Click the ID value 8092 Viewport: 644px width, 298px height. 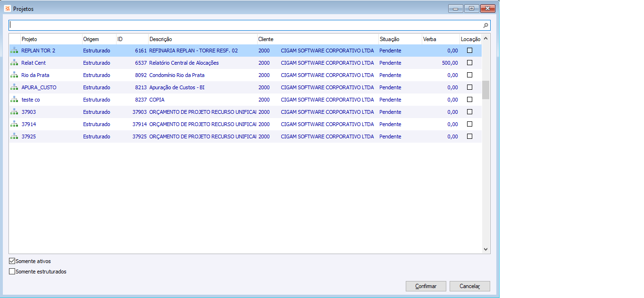[x=141, y=75]
